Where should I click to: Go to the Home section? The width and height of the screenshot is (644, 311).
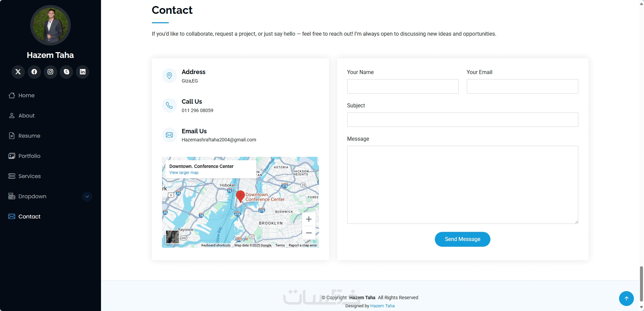(x=26, y=96)
